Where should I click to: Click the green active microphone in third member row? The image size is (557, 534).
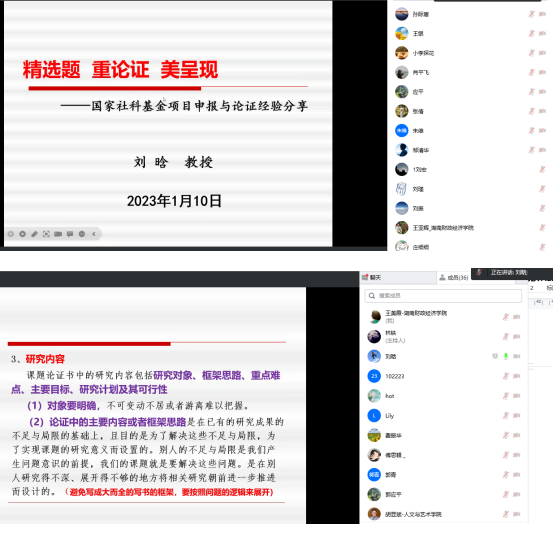pos(506,356)
